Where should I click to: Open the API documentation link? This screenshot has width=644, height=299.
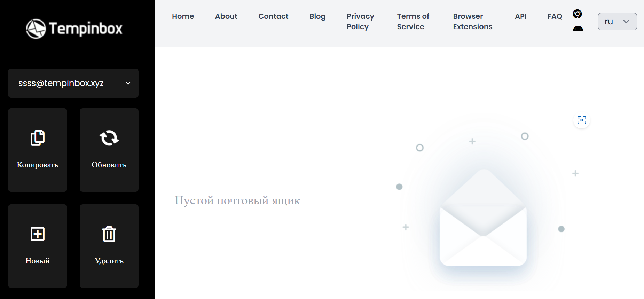tap(520, 16)
